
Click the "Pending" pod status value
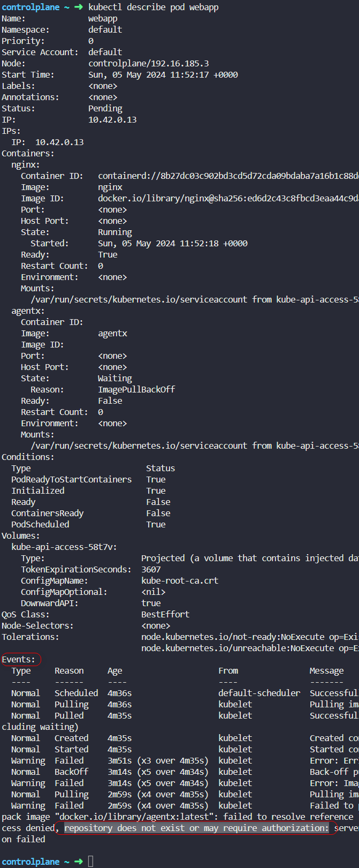click(105, 108)
